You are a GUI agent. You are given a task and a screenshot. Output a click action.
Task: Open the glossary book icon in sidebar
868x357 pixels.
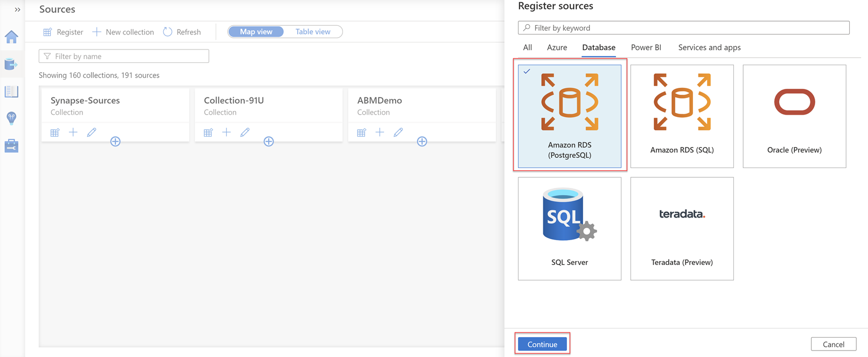tap(11, 91)
